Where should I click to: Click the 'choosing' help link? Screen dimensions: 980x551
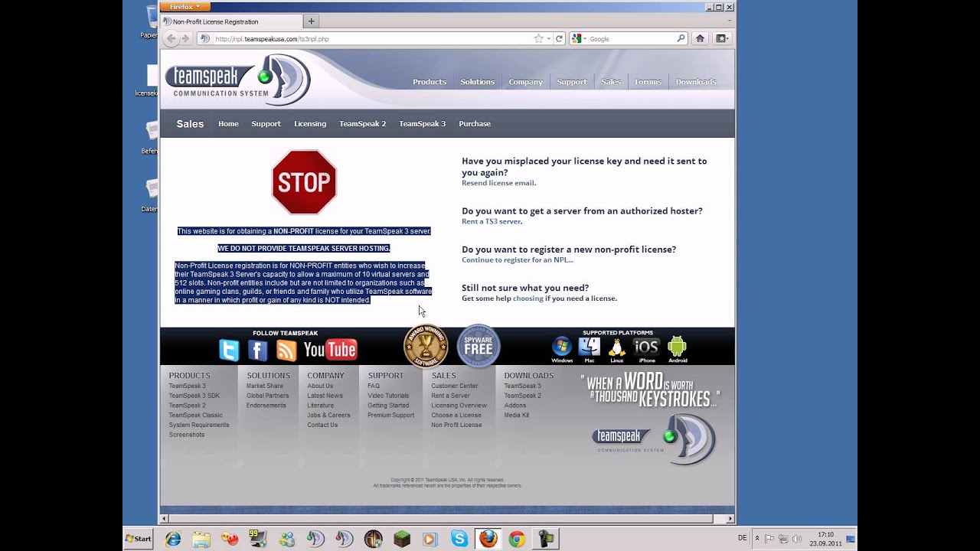pyautogui.click(x=528, y=298)
